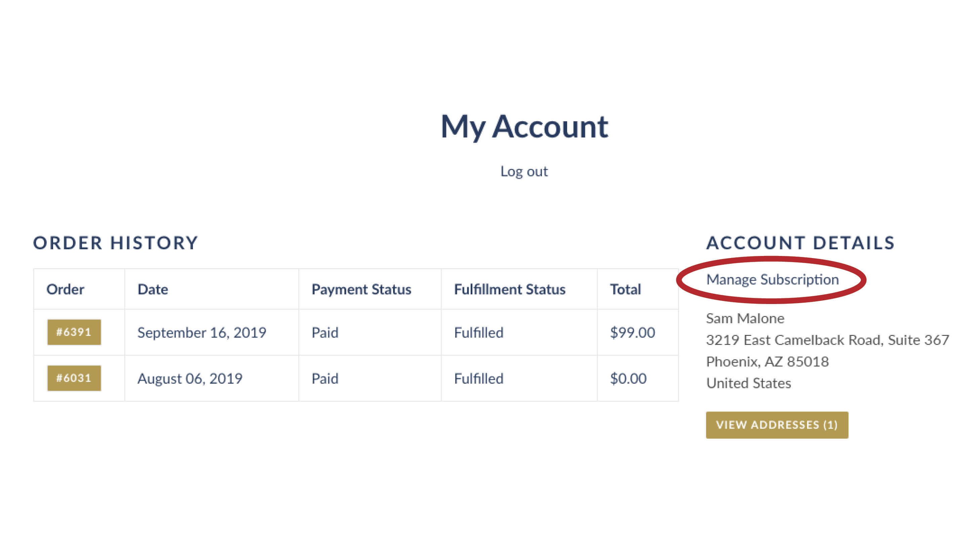
Task: Click the Date column header
Action: 153,289
